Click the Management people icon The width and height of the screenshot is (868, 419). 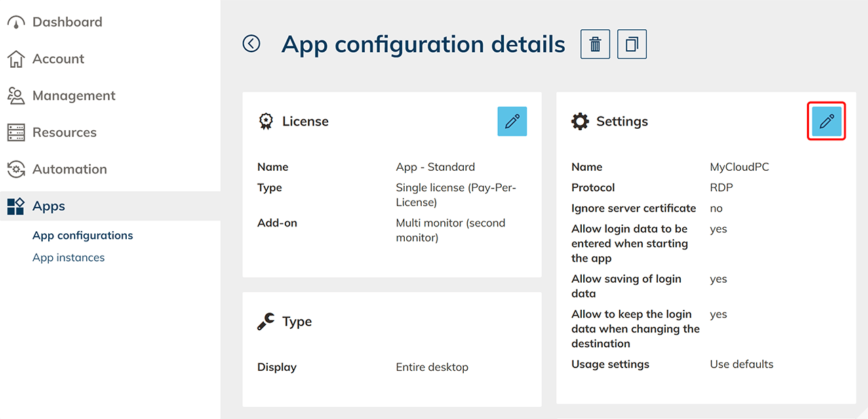(x=16, y=96)
